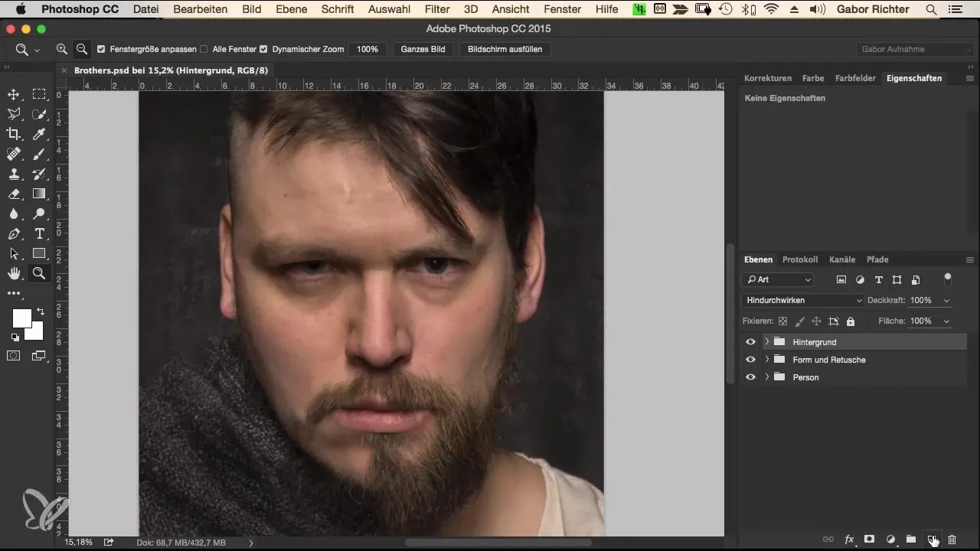This screenshot has height=551, width=980.
Task: Select the Crop tool
Action: pos(14,134)
